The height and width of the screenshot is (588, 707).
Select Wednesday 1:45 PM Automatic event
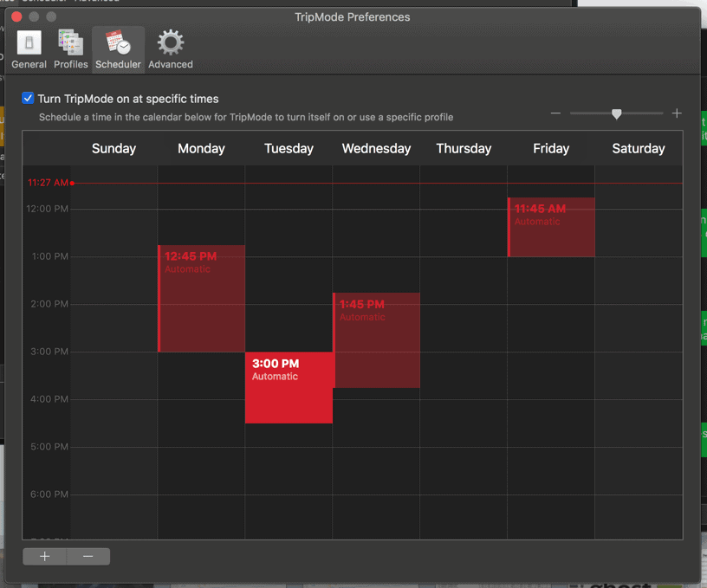point(377,340)
